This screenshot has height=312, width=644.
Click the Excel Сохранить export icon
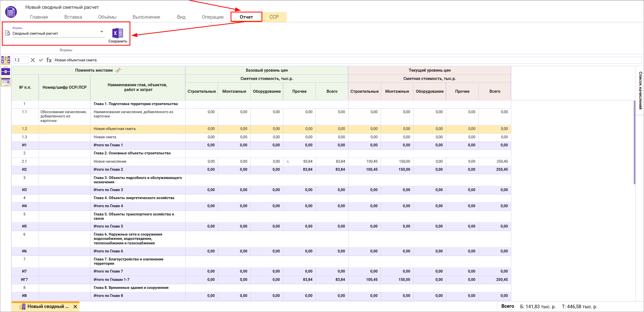117,33
